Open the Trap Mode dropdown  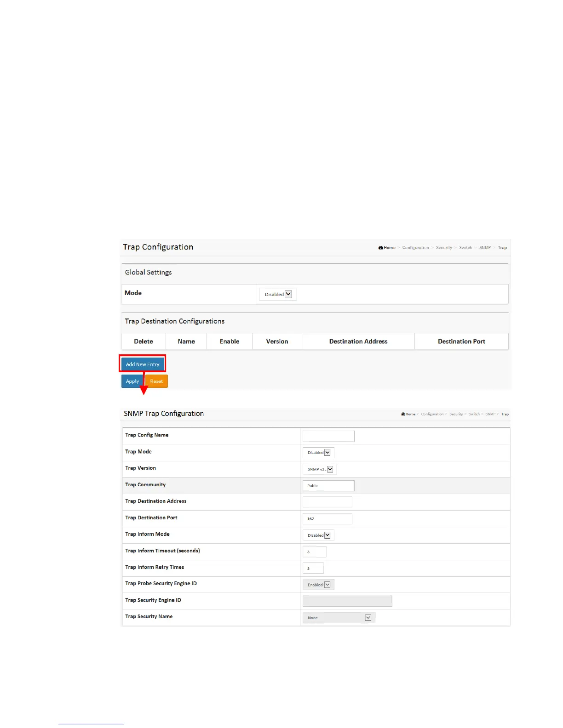point(318,452)
